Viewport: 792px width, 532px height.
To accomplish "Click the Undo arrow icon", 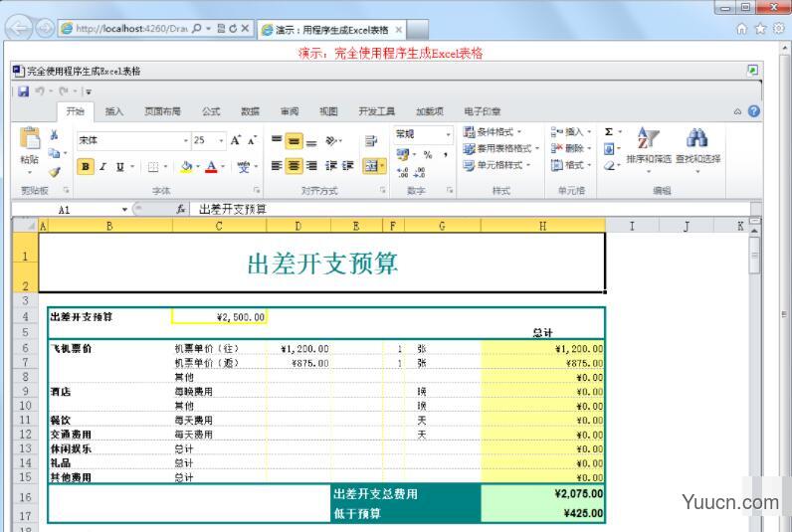I will [x=40, y=91].
